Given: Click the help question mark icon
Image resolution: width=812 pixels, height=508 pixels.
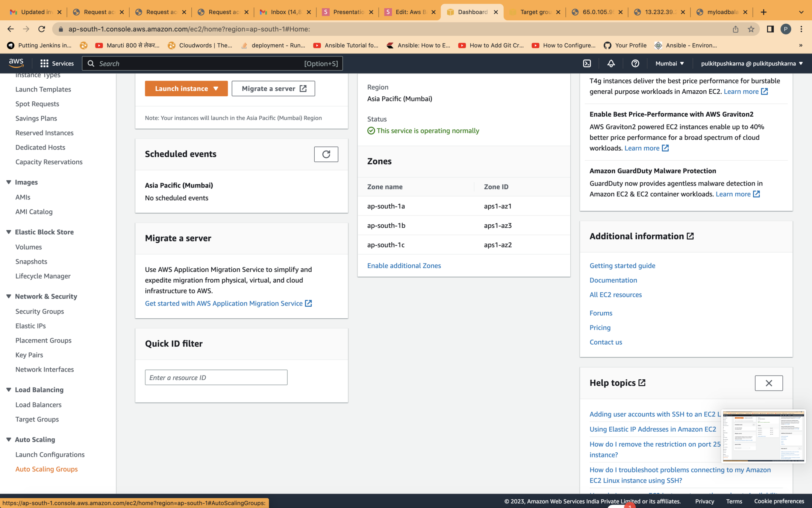Looking at the screenshot, I should tap(635, 63).
